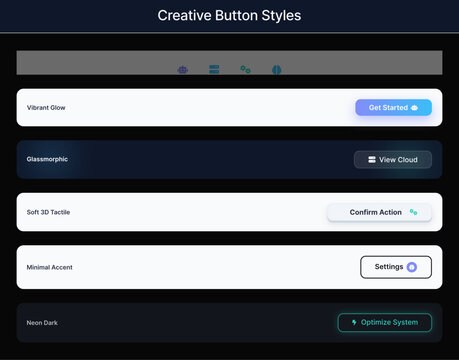Click the Optimize System neon button

click(x=385, y=322)
